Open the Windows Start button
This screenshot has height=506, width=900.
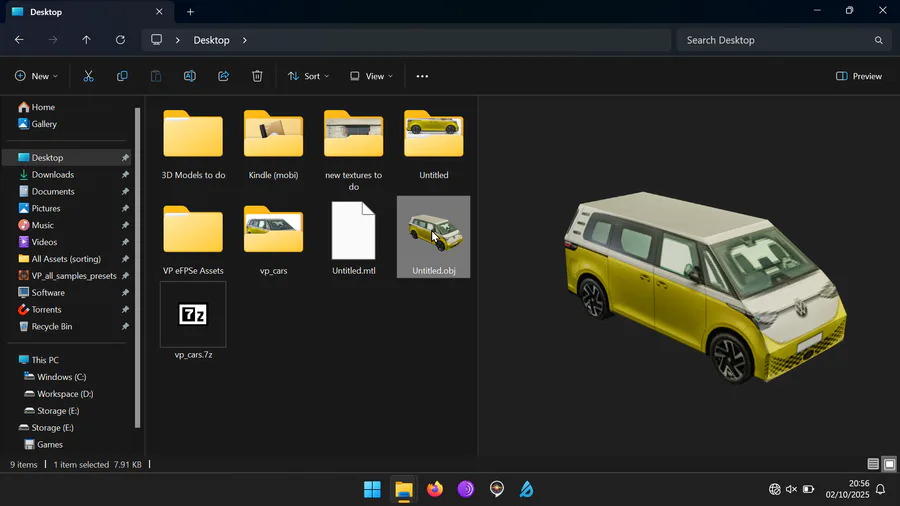[x=372, y=489]
